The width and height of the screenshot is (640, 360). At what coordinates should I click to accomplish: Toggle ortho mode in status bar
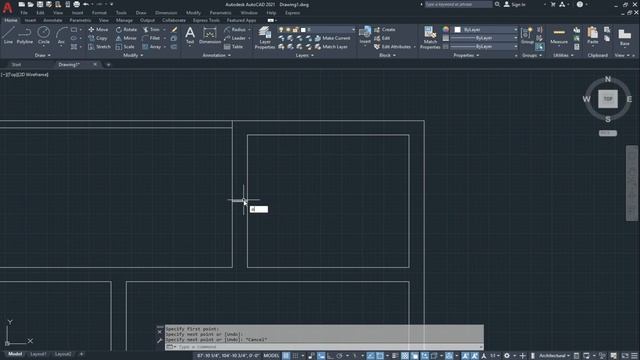(x=330, y=356)
